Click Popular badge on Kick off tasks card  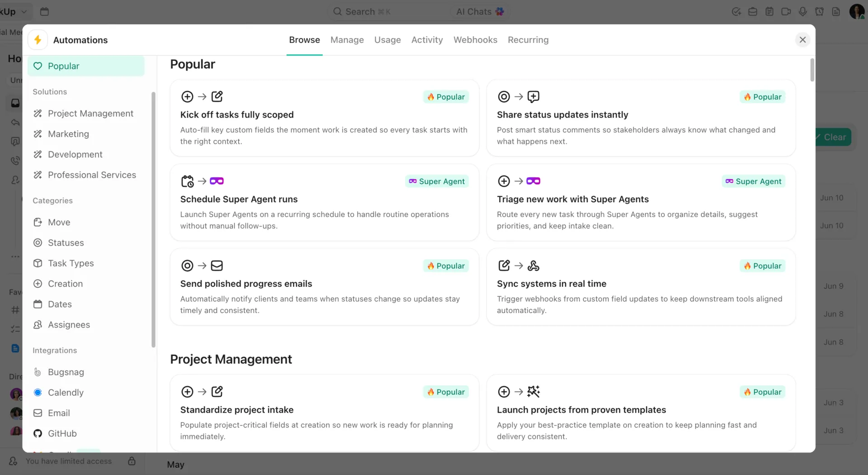[446, 97]
